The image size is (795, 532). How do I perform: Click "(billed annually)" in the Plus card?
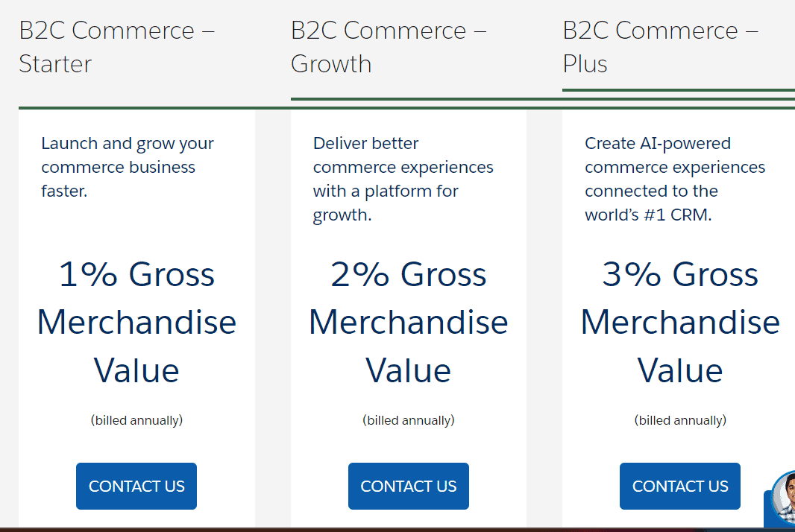tap(680, 420)
